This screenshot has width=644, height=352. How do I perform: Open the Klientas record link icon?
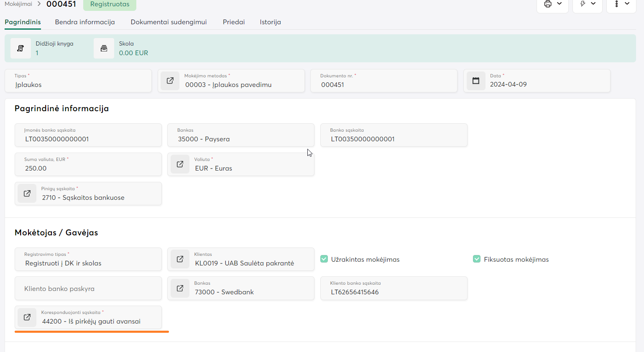(x=180, y=259)
